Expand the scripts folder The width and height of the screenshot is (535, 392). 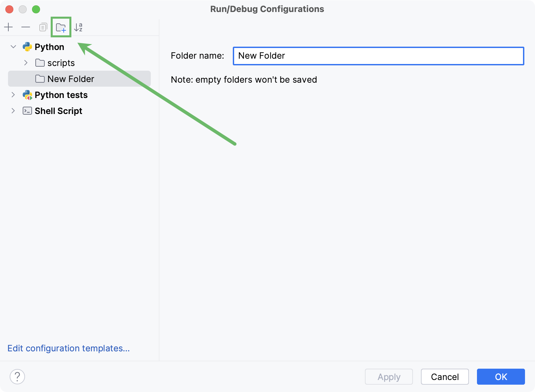[26, 63]
